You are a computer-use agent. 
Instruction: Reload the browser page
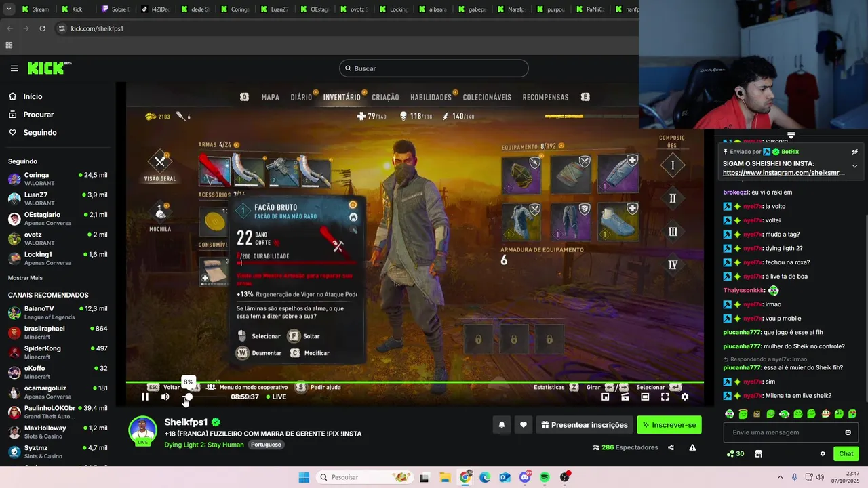click(42, 28)
